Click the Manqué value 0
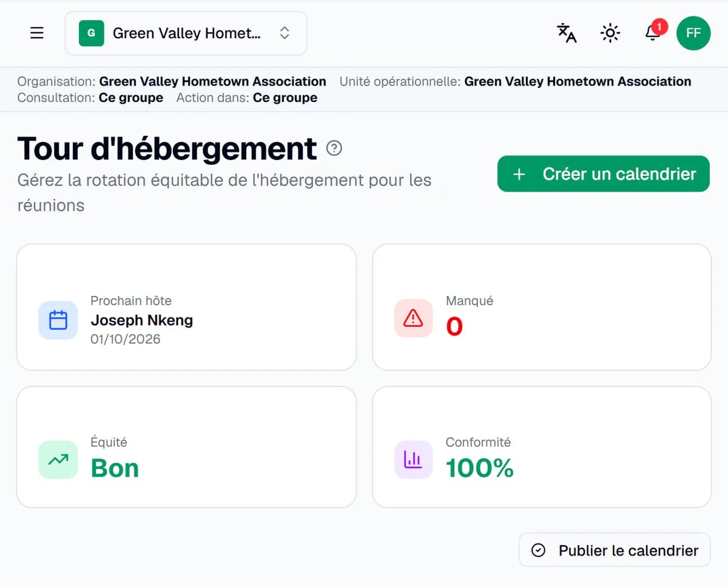The width and height of the screenshot is (728, 587). click(454, 327)
